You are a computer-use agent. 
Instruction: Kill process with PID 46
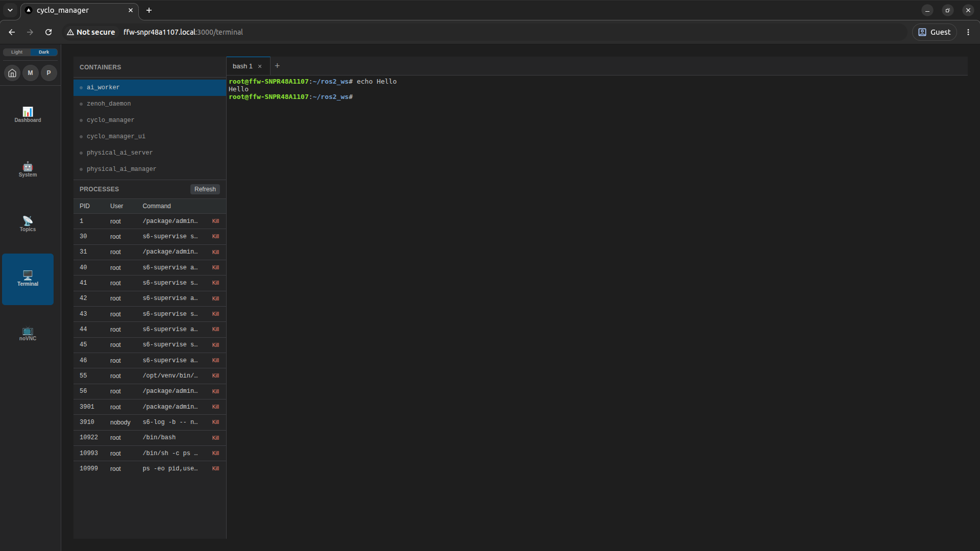tap(215, 361)
